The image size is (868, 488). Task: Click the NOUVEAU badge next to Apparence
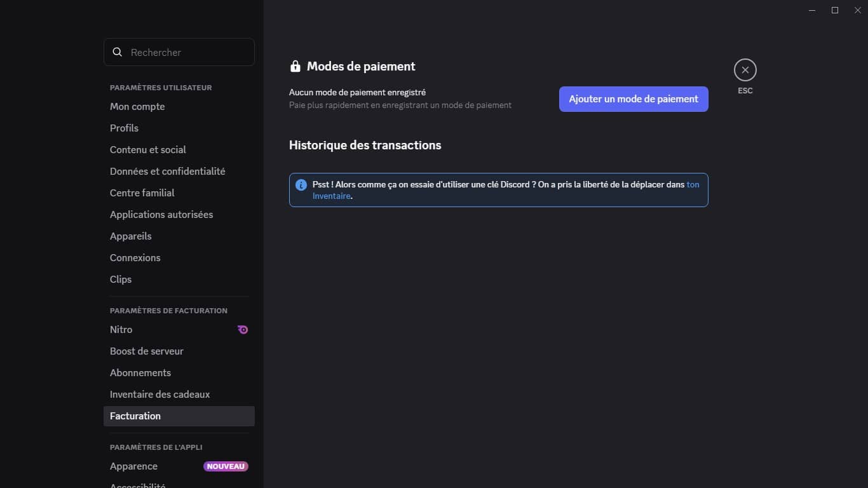tap(226, 466)
